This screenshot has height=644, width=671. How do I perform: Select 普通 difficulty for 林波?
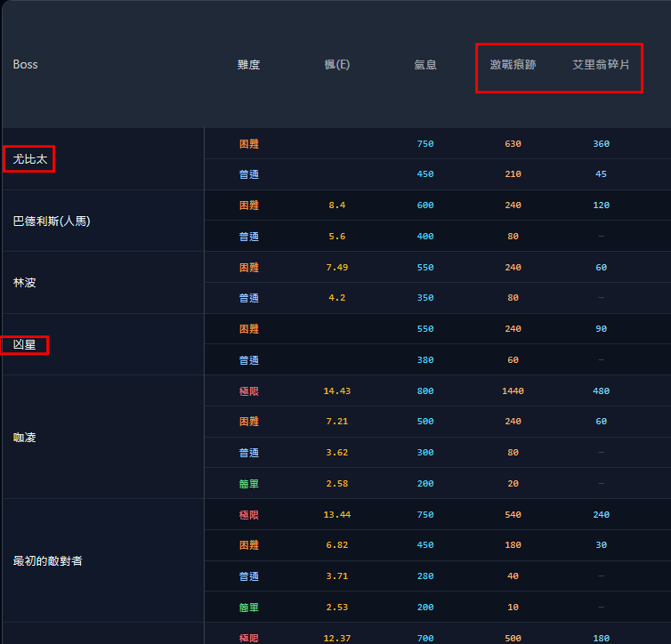point(248,298)
